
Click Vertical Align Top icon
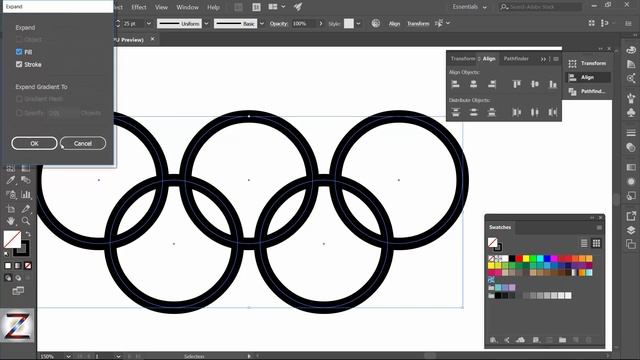517,84
